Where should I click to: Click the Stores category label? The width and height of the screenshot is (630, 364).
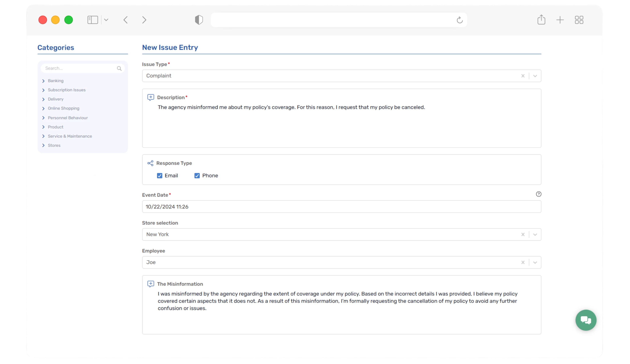click(54, 146)
